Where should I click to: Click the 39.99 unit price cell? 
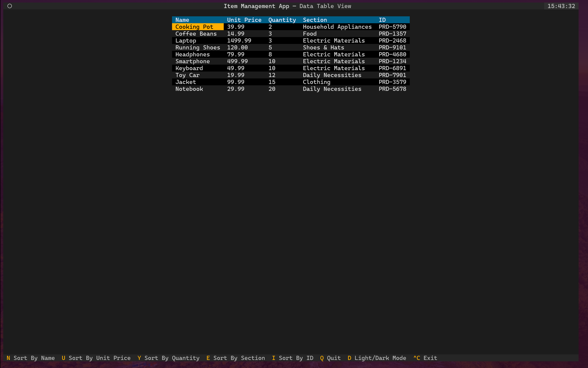pos(244,27)
